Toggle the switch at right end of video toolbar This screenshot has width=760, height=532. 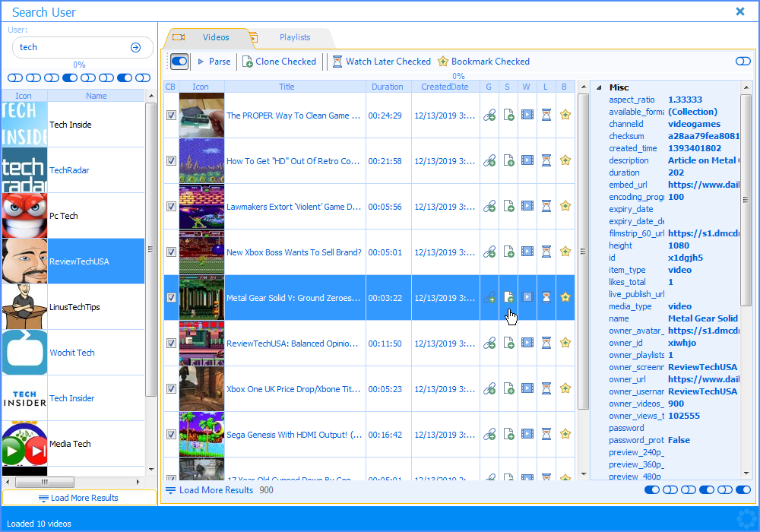click(743, 61)
